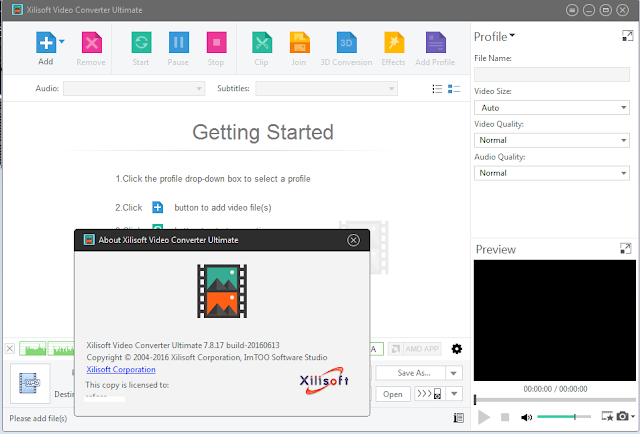
Task: Open the Audio Quality dropdown
Action: click(551, 173)
